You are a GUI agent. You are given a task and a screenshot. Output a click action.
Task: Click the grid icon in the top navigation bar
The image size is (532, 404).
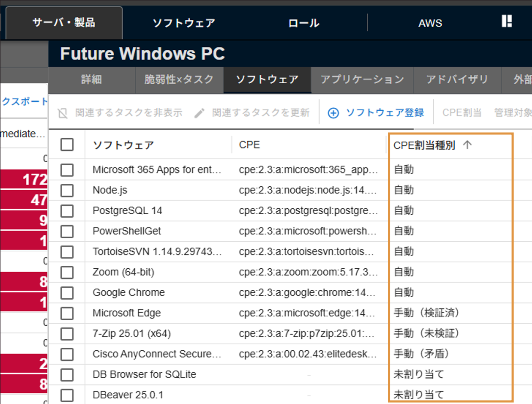(507, 21)
